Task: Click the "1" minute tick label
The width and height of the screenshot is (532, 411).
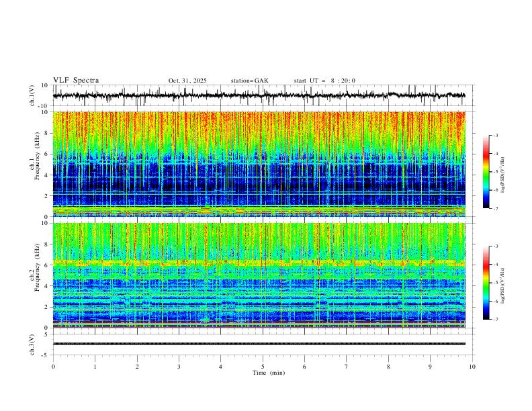Action: (95, 367)
